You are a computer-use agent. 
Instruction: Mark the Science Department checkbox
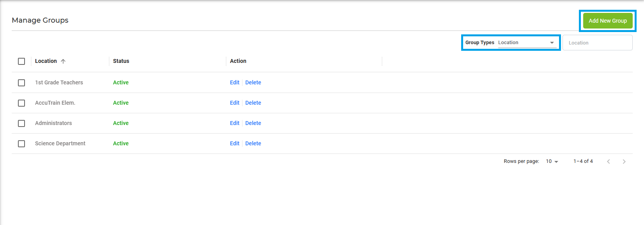(21, 144)
